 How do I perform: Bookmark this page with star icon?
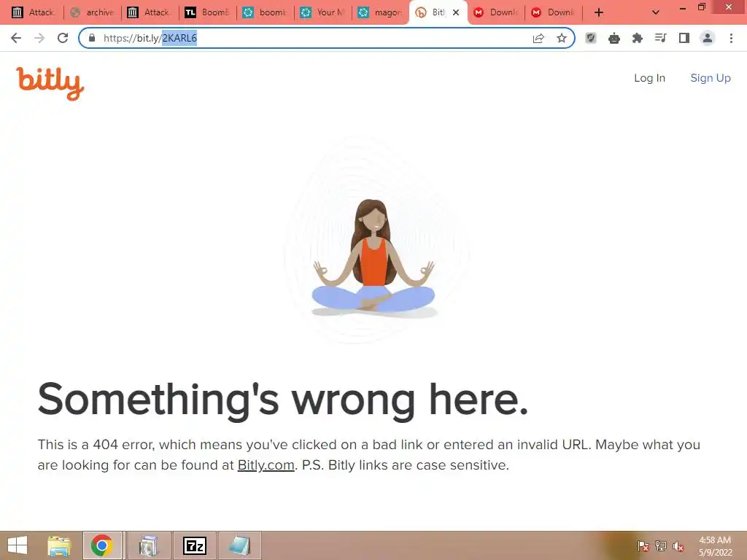coord(562,38)
